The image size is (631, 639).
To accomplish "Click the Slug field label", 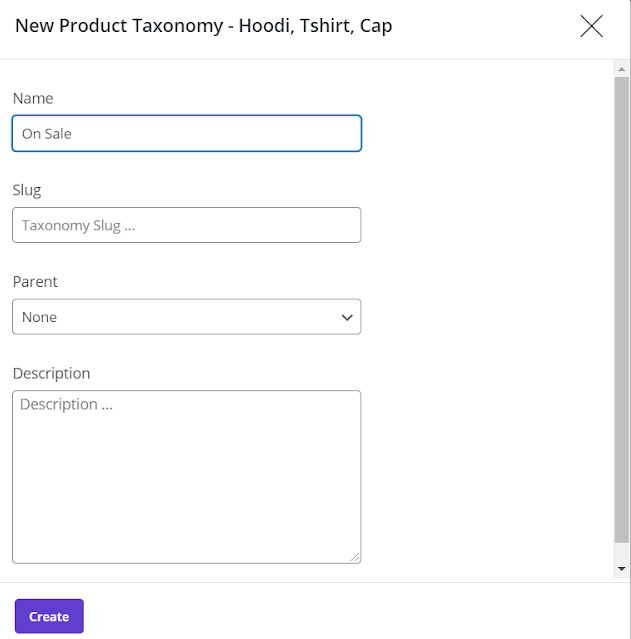I will (x=27, y=190).
